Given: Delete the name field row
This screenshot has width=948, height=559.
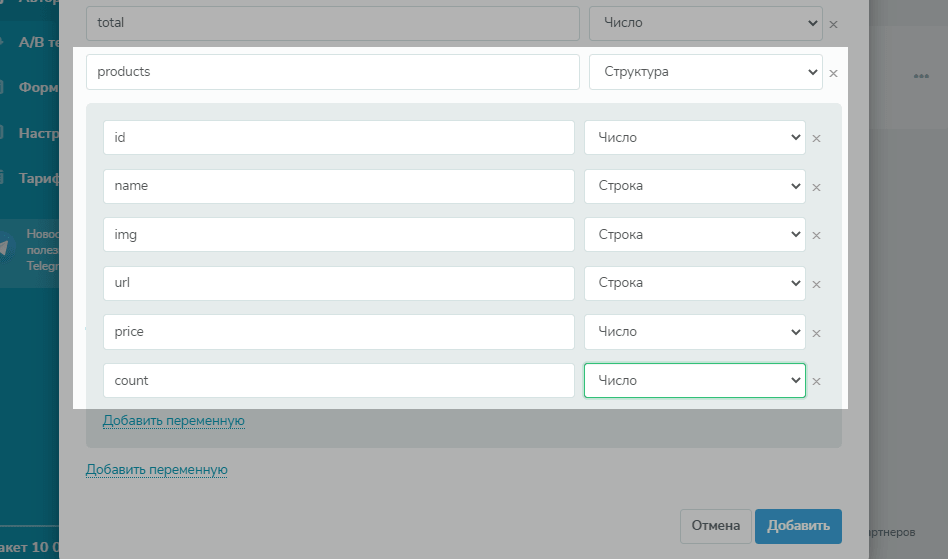Looking at the screenshot, I should 816,187.
